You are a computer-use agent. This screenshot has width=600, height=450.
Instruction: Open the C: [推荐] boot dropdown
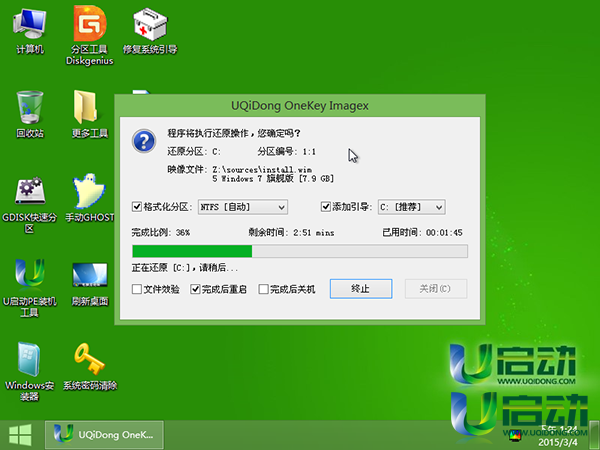click(412, 207)
